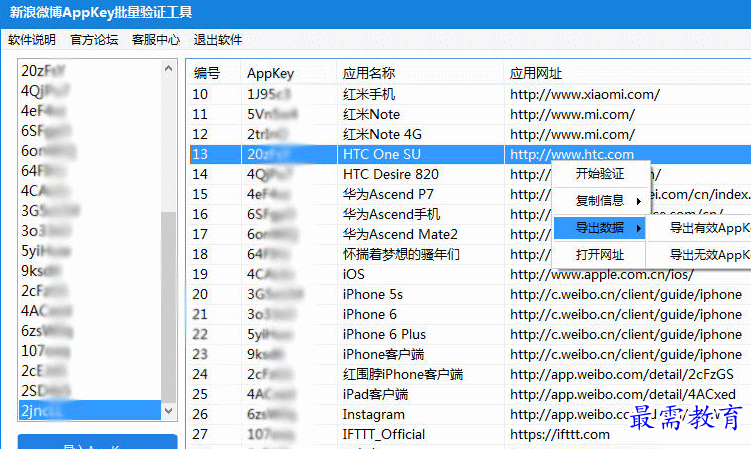
Task: Click the AppKey list scrollbar thumb
Action: tap(168, 307)
